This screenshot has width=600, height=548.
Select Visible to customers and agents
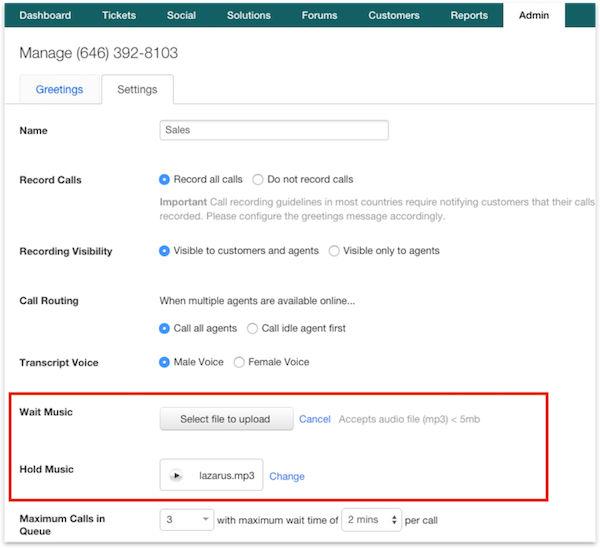point(164,251)
